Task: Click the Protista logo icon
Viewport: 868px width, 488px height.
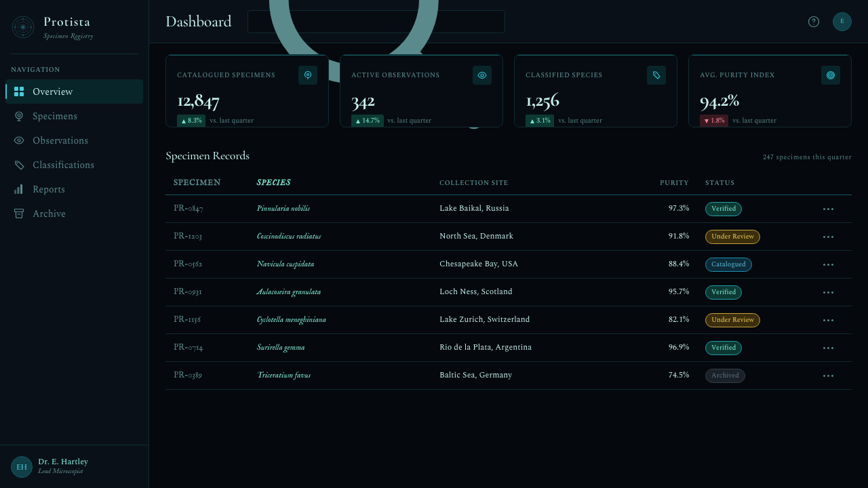Action: (23, 27)
